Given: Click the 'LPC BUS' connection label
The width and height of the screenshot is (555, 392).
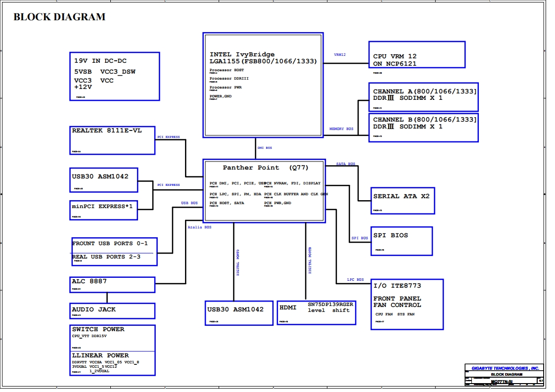Looking at the screenshot, I should [355, 280].
